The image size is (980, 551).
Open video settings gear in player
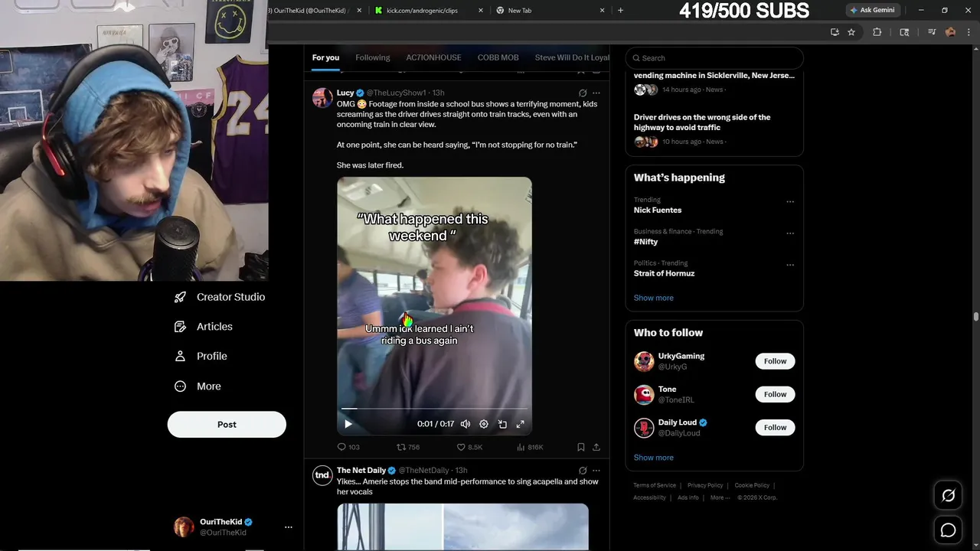tap(484, 424)
